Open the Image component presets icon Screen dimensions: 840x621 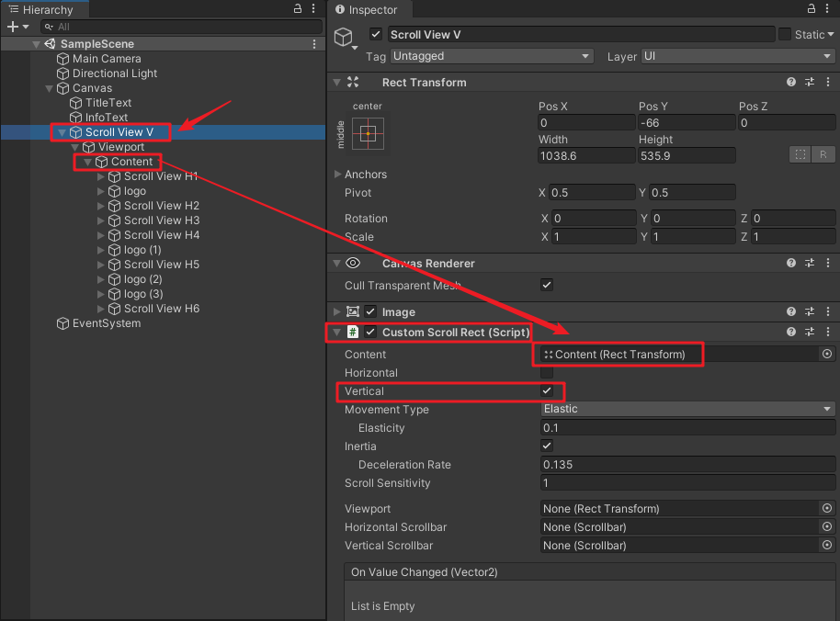[x=808, y=311]
